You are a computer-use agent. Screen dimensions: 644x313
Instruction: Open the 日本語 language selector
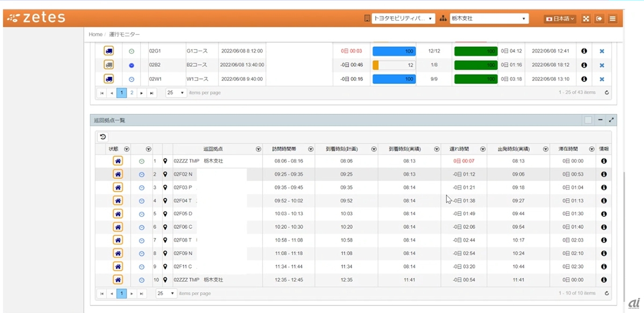[560, 19]
